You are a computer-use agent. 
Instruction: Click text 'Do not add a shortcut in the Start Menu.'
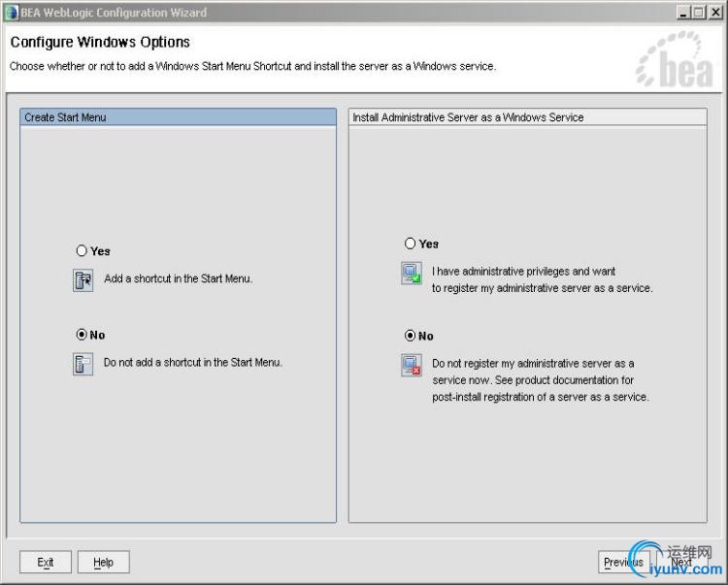[x=193, y=362]
